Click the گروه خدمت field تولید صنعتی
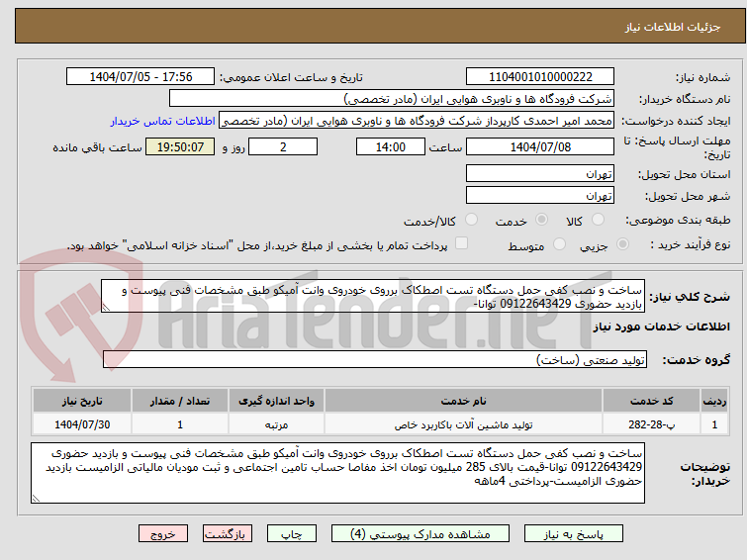747x560 pixels. coord(374,359)
